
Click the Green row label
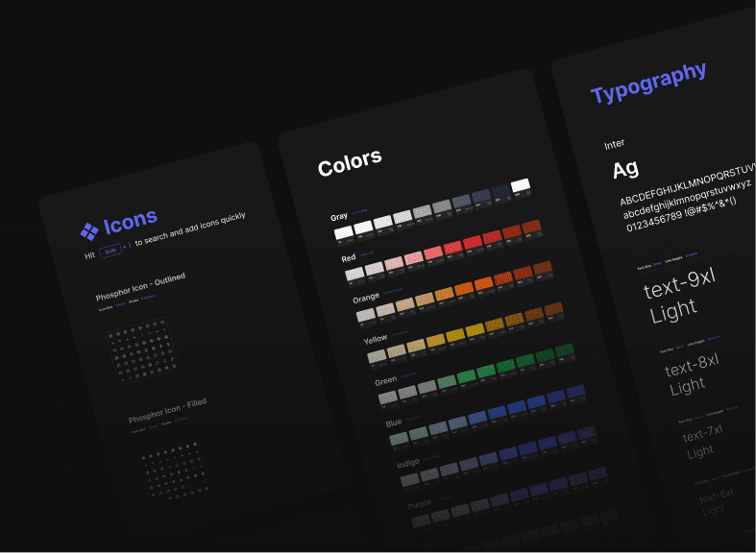(386, 381)
